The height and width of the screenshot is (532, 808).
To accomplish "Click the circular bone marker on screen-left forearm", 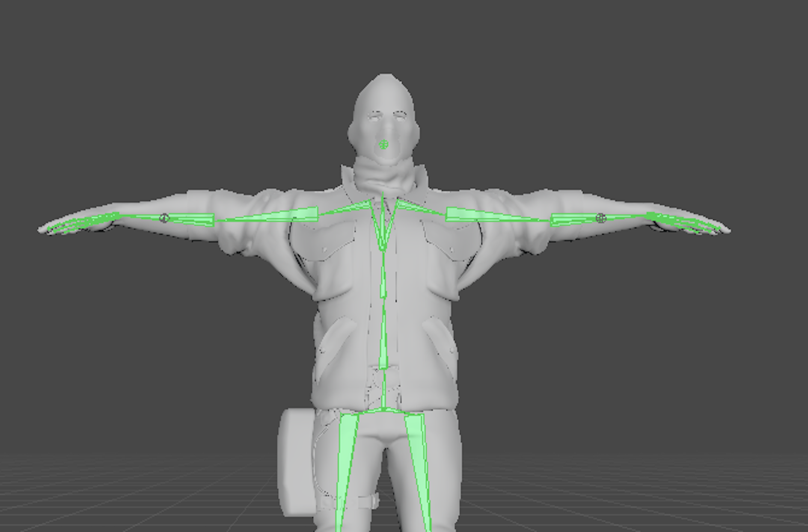I will tap(164, 218).
